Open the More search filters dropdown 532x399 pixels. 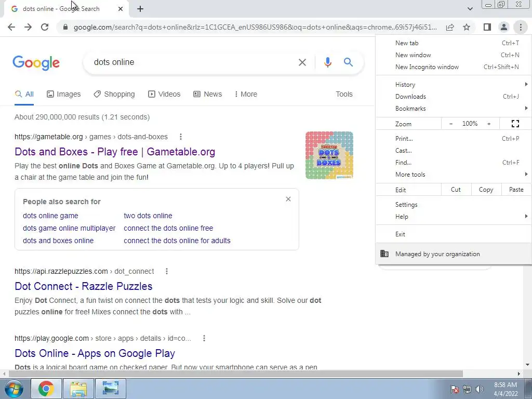click(246, 95)
